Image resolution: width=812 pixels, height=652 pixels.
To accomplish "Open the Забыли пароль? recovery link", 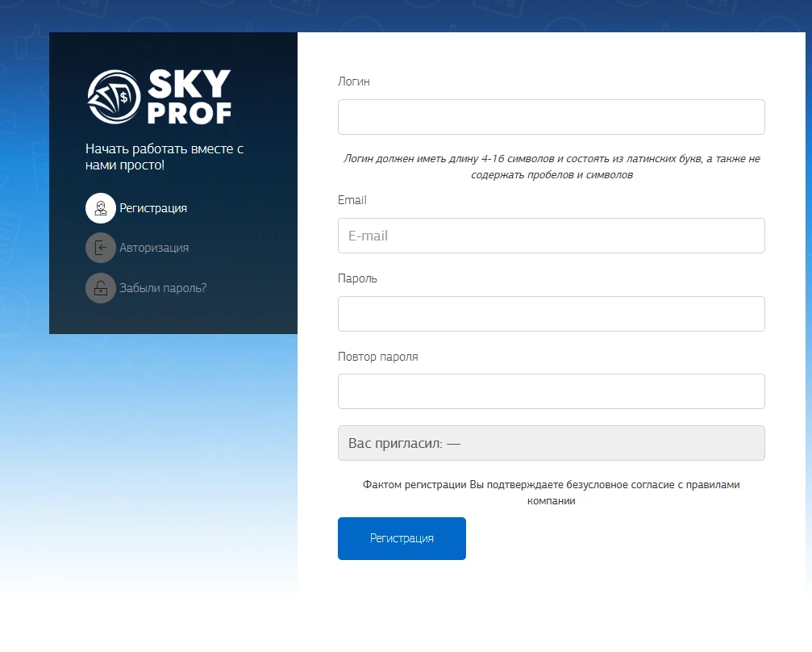I will coord(163,288).
